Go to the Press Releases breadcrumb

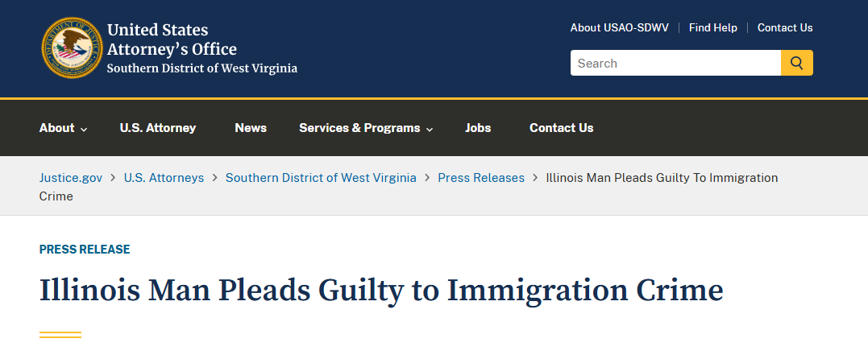coord(481,177)
